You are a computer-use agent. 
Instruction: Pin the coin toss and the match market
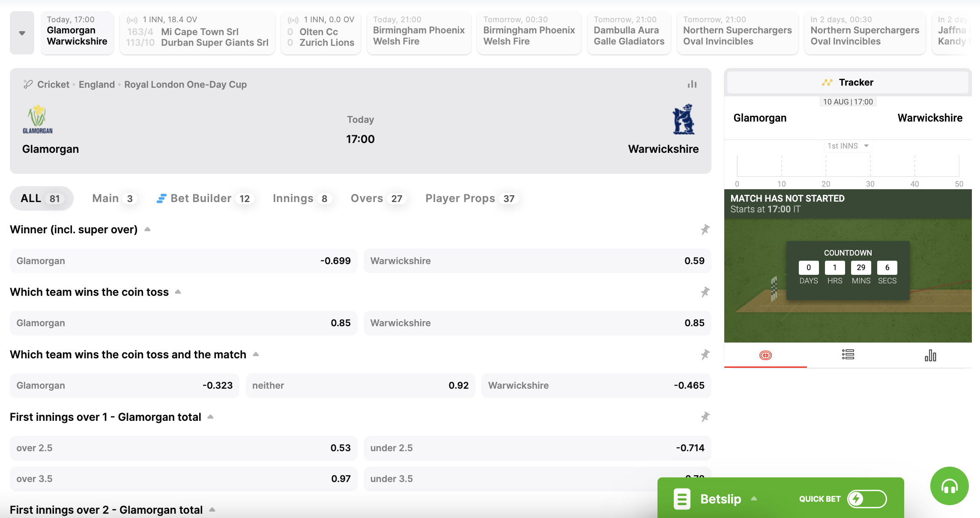point(705,354)
